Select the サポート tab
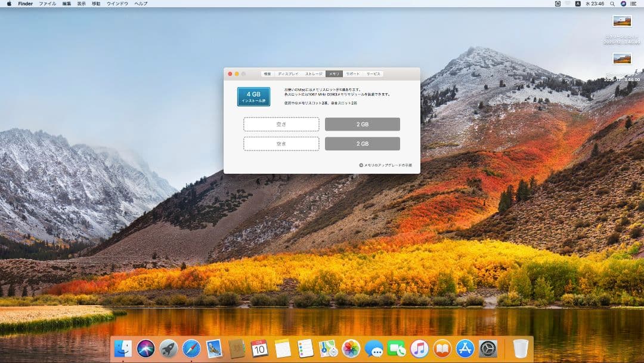The width and height of the screenshot is (644, 363). point(353,74)
